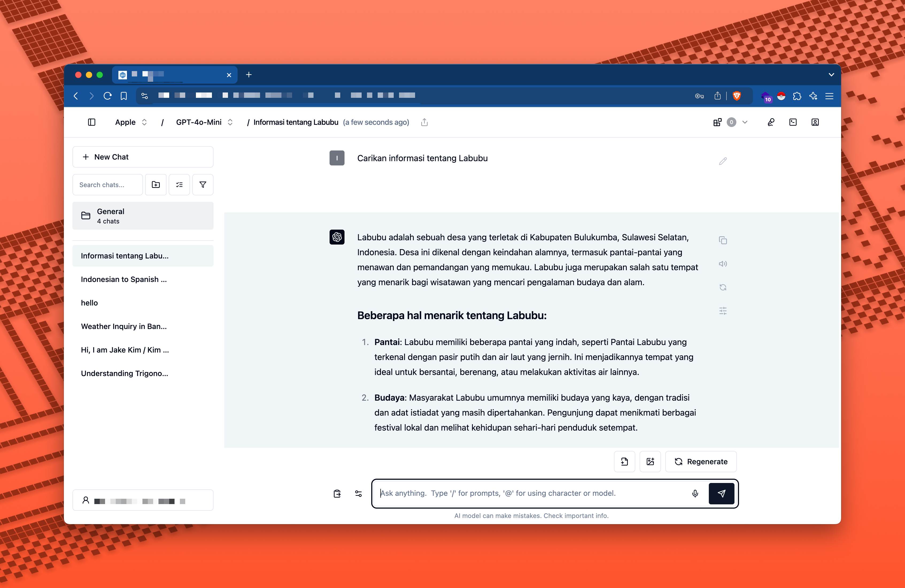Open the plugins grid icon
This screenshot has height=588, width=905.
(x=717, y=122)
